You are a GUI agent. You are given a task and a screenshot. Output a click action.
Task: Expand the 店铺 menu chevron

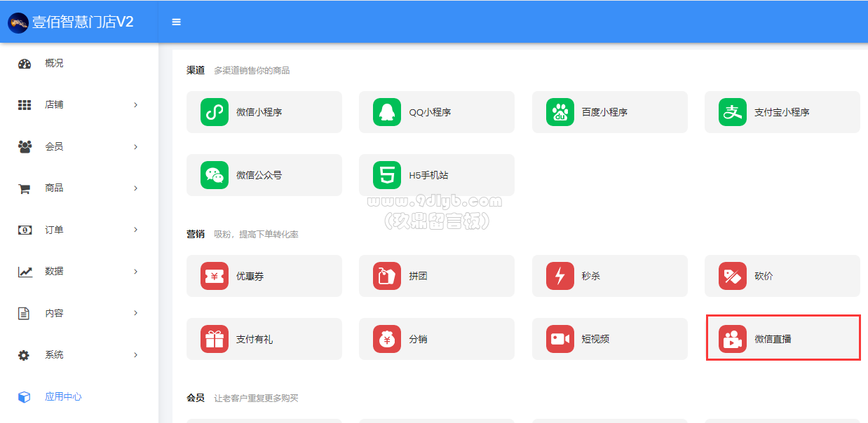coord(136,105)
